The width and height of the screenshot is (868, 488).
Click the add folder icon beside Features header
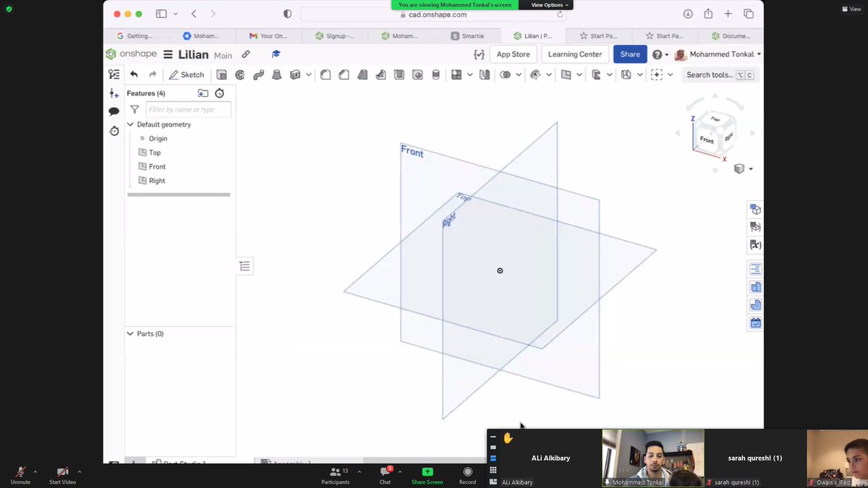[203, 93]
